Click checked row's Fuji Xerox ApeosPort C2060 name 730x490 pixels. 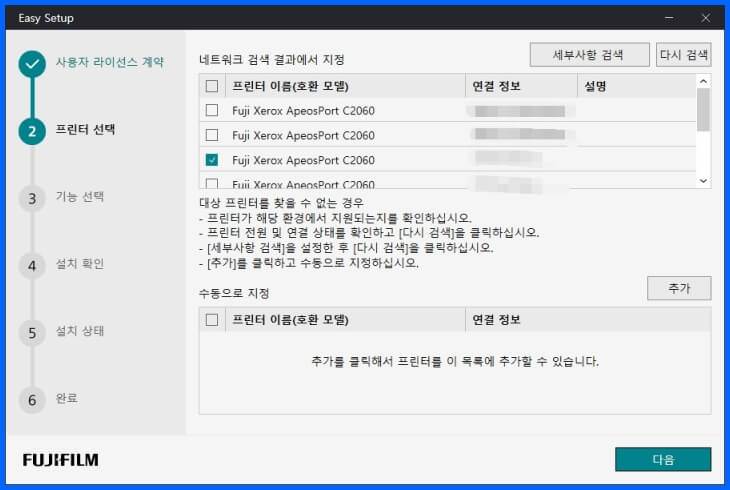[303, 160]
